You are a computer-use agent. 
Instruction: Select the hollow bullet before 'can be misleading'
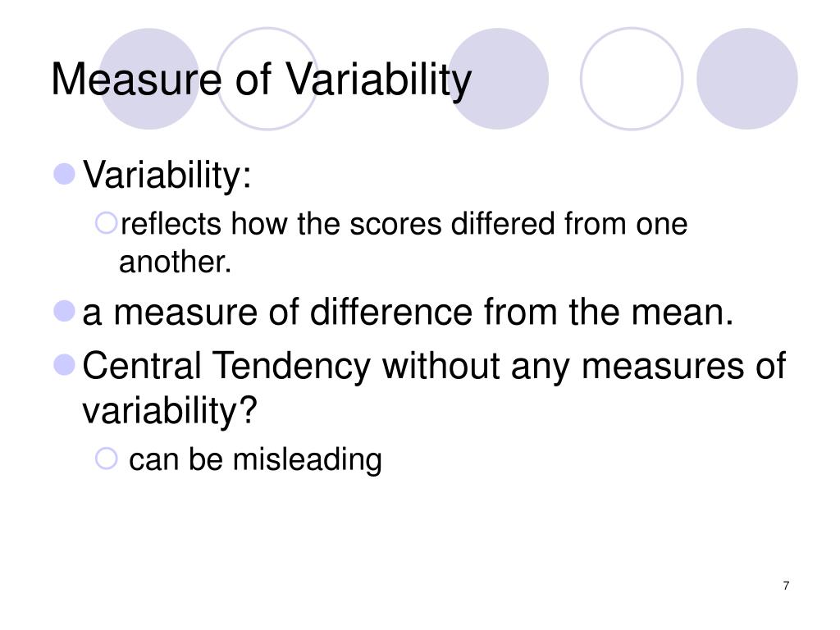pos(106,459)
